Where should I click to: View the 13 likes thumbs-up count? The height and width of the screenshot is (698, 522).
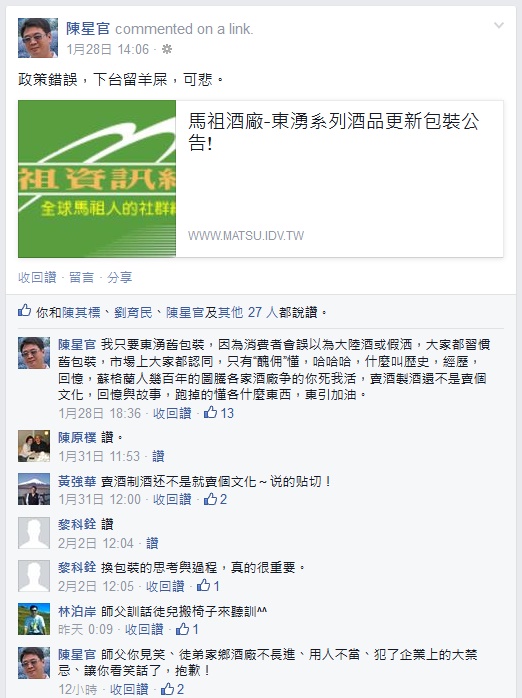tap(219, 413)
